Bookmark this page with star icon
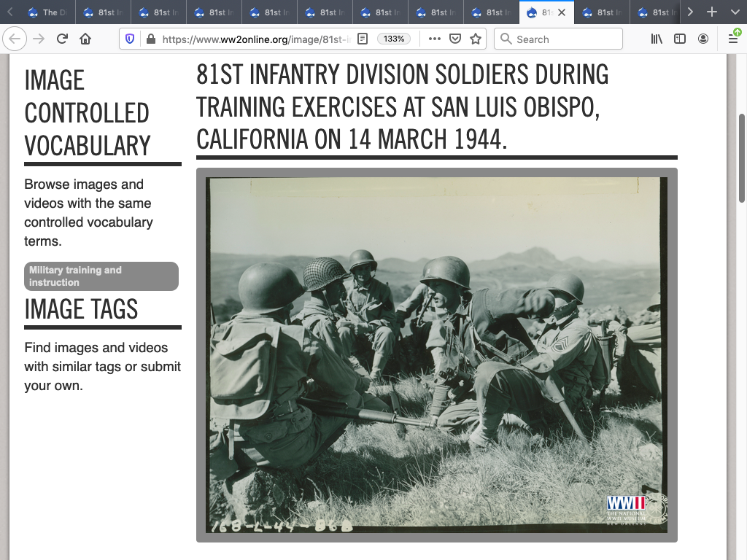 pos(476,39)
